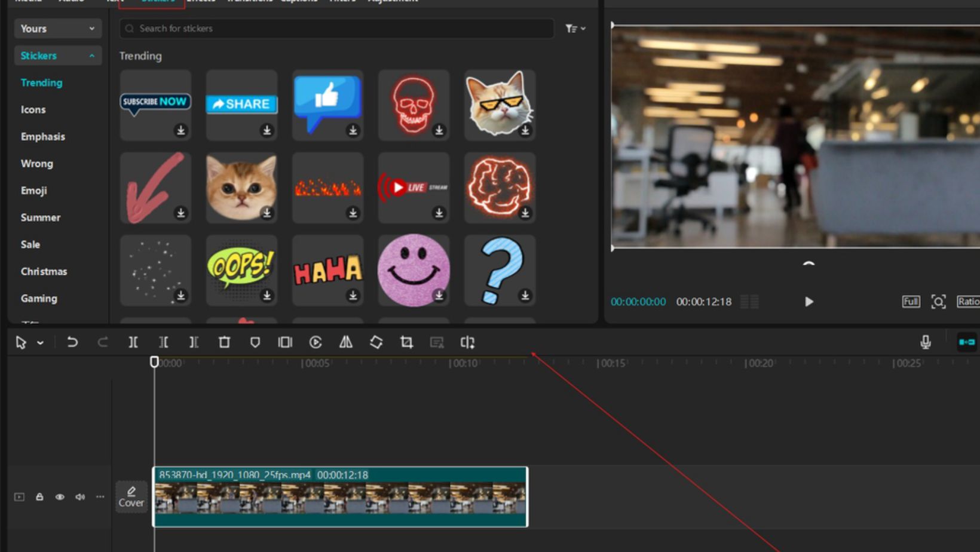Download the orange kitten face sticker
Viewport: 980px width, 552px height.
point(267,213)
